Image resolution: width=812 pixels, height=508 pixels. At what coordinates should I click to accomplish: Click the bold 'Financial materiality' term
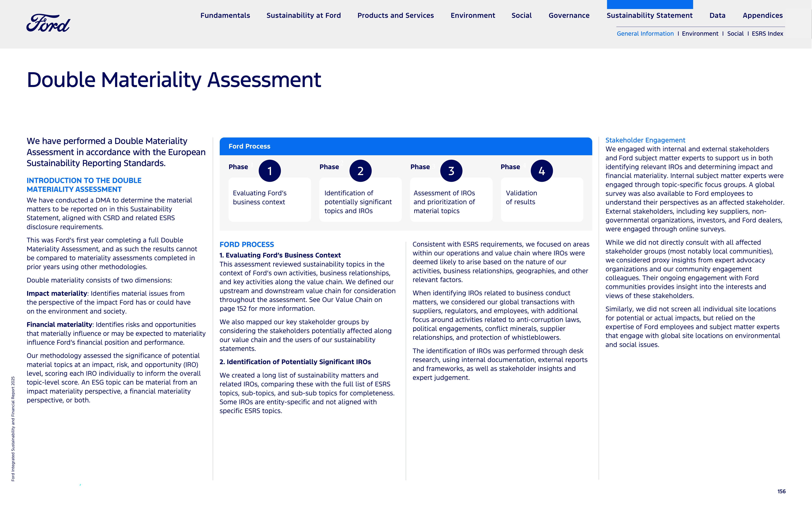click(x=59, y=325)
